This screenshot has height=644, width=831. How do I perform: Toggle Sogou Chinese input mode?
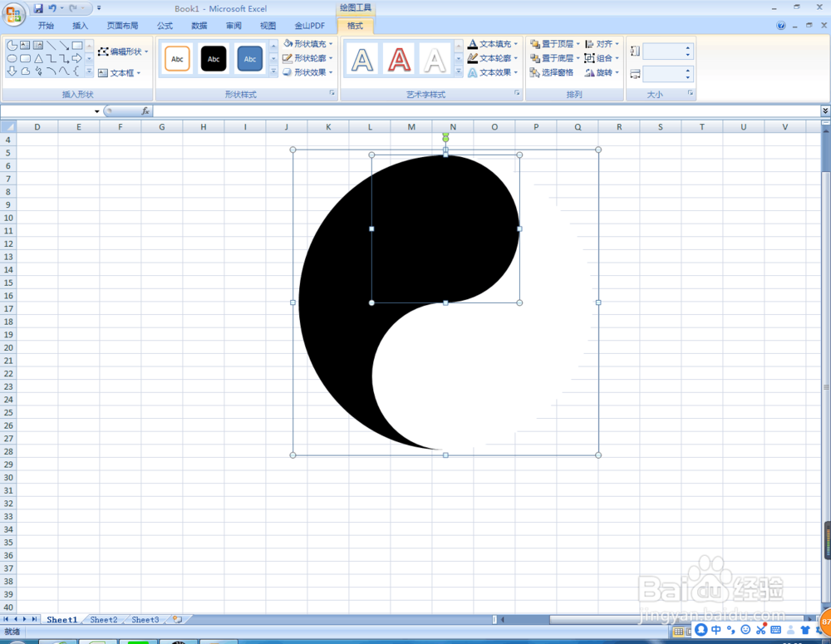(716, 630)
